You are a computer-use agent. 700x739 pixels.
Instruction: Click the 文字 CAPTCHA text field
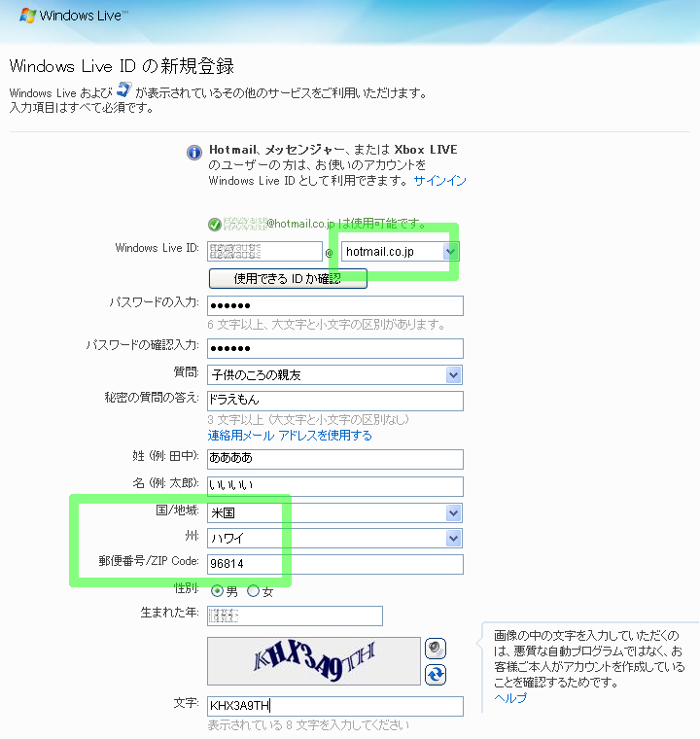[x=335, y=706]
